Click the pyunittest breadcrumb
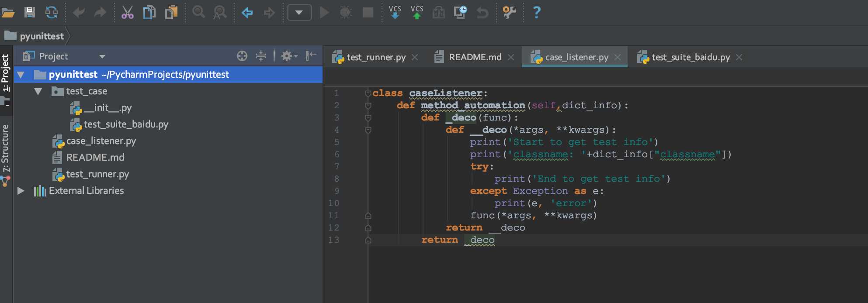Viewport: 868px width, 303px height. click(35, 36)
